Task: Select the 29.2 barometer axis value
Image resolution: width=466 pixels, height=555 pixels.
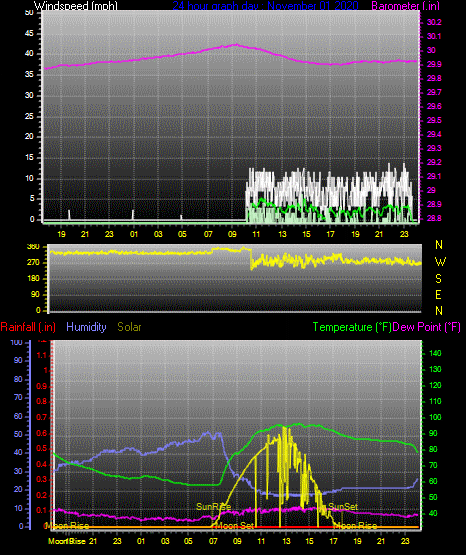Action: 434,162
